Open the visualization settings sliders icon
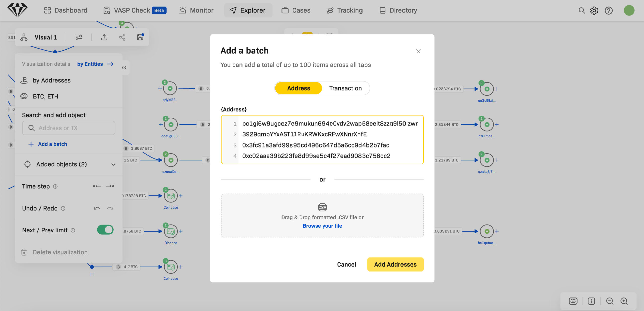Screen dimensions: 644x311 [79, 37]
